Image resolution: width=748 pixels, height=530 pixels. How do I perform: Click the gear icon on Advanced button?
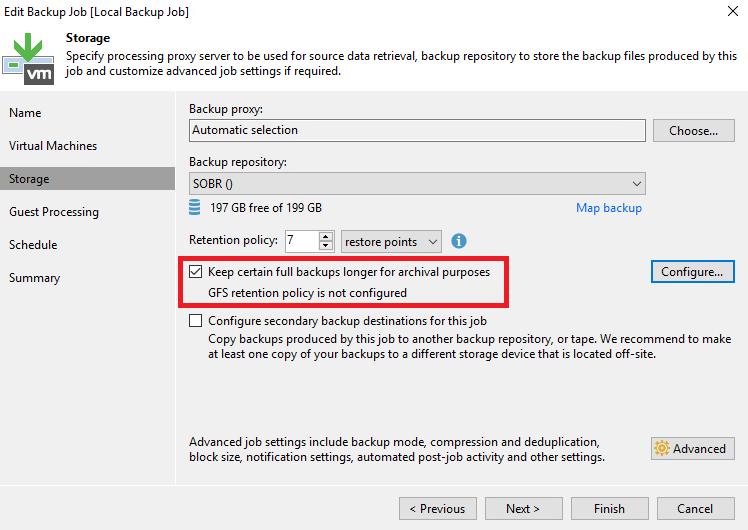pyautogui.click(x=663, y=449)
